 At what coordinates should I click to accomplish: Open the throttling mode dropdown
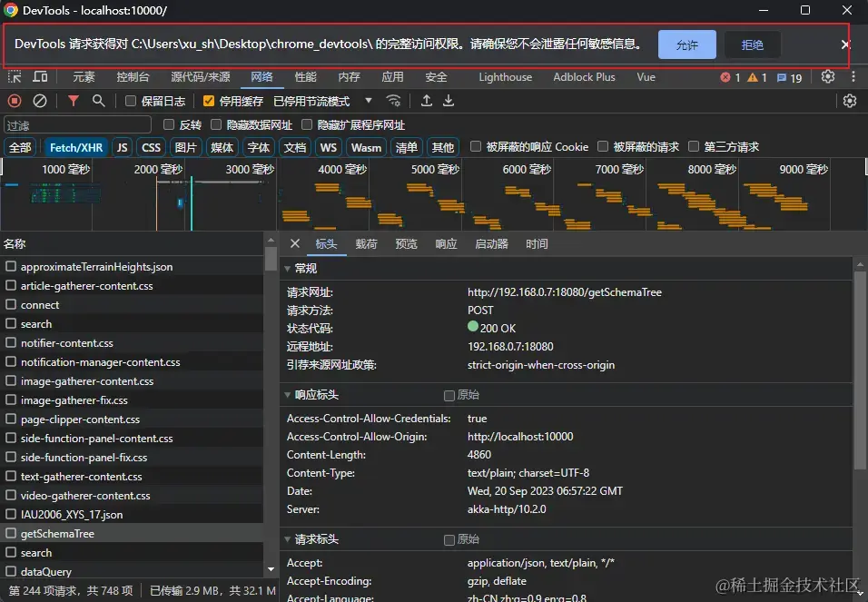[x=322, y=102]
